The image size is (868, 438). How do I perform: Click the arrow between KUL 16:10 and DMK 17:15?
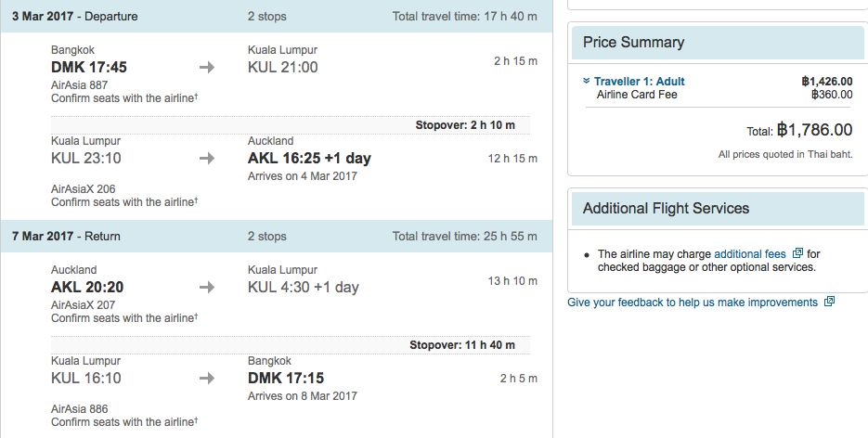(x=207, y=379)
